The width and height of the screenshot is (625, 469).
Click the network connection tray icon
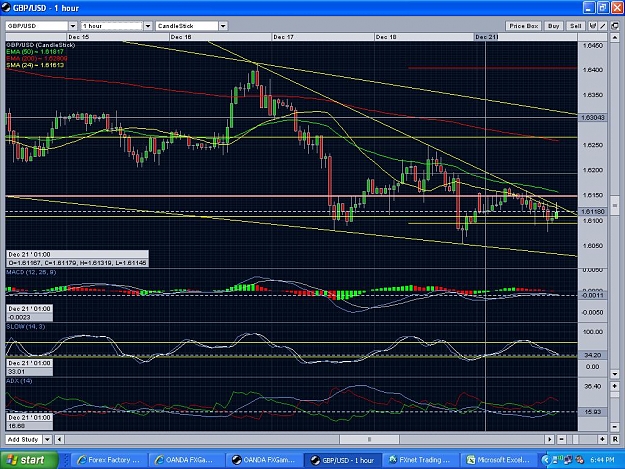[x=569, y=460]
